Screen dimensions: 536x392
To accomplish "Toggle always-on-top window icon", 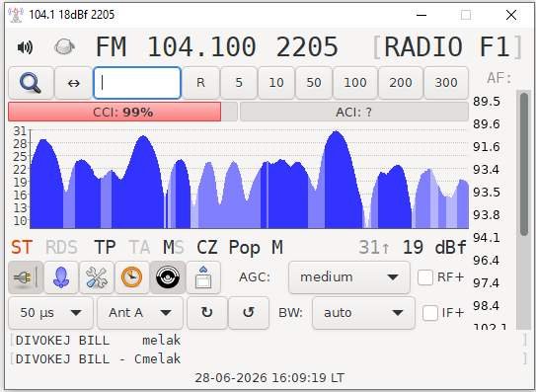I will [203, 277].
